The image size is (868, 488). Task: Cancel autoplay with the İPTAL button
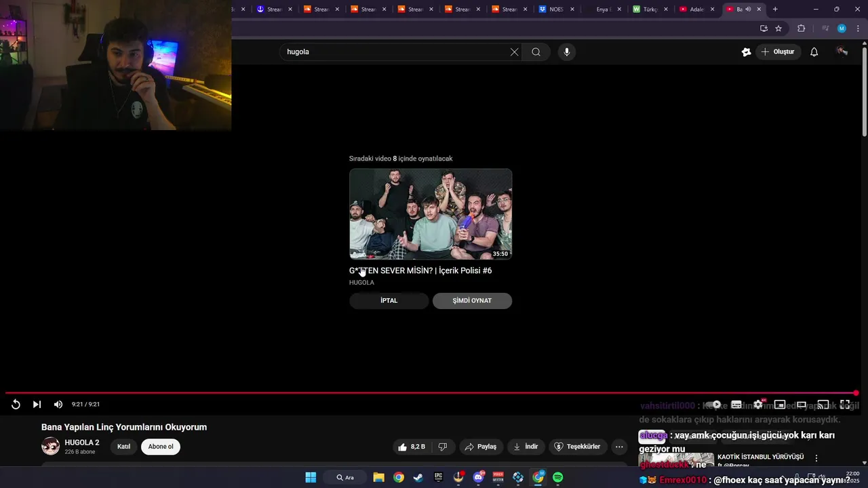point(389,300)
